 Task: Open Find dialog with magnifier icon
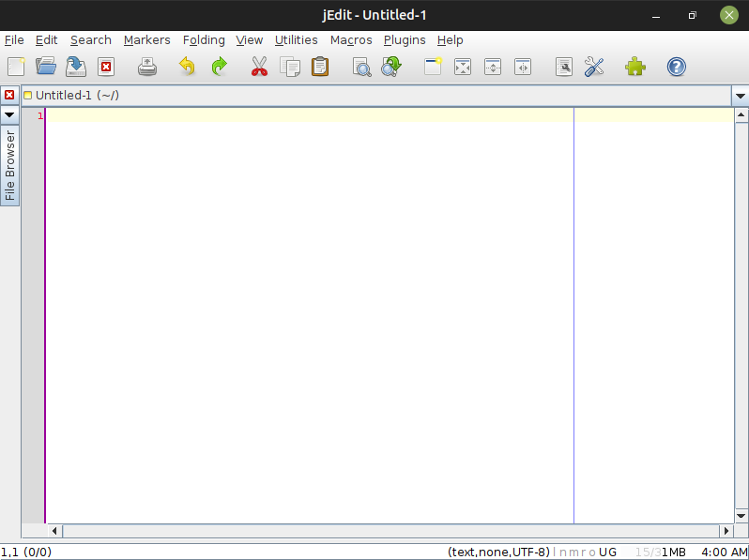pyautogui.click(x=361, y=67)
